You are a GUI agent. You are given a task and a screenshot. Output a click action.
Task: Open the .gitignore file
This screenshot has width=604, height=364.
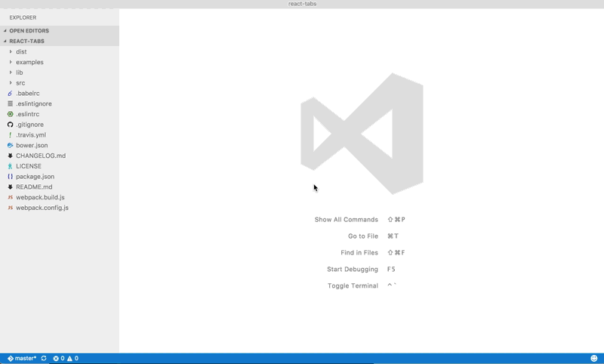(x=29, y=125)
